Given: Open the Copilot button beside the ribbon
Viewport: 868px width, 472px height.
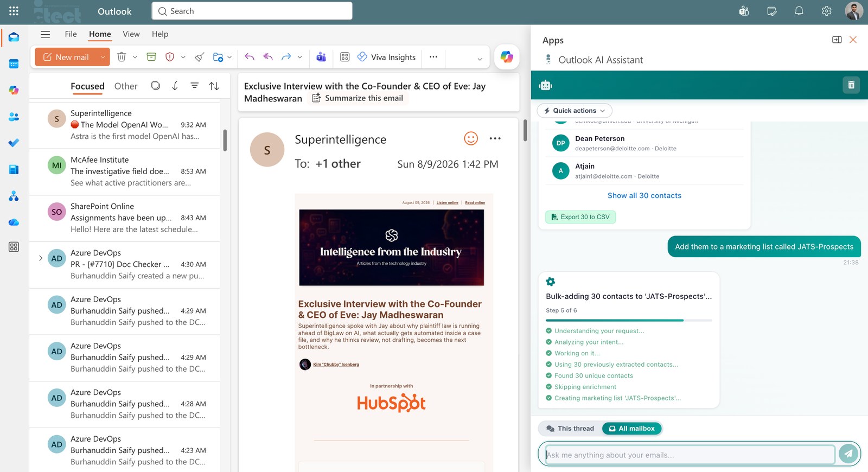Looking at the screenshot, I should tap(507, 57).
